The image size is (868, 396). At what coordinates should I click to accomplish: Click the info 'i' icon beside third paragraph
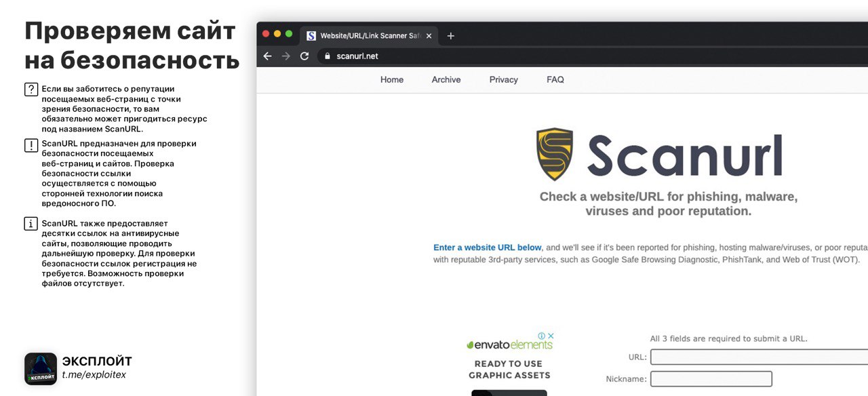(x=31, y=224)
